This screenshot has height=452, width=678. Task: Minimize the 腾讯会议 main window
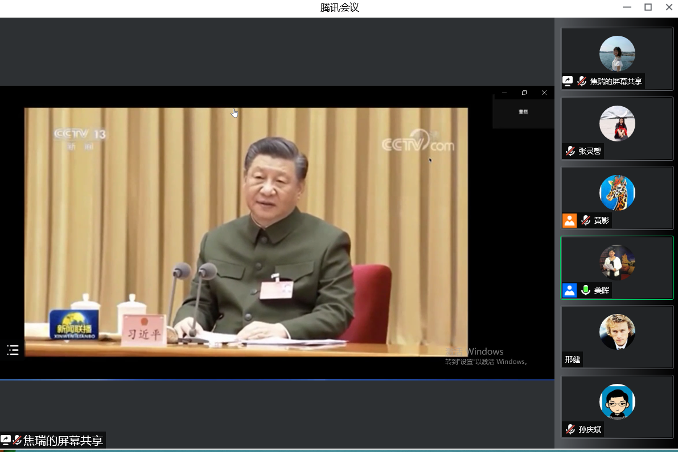click(x=626, y=7)
